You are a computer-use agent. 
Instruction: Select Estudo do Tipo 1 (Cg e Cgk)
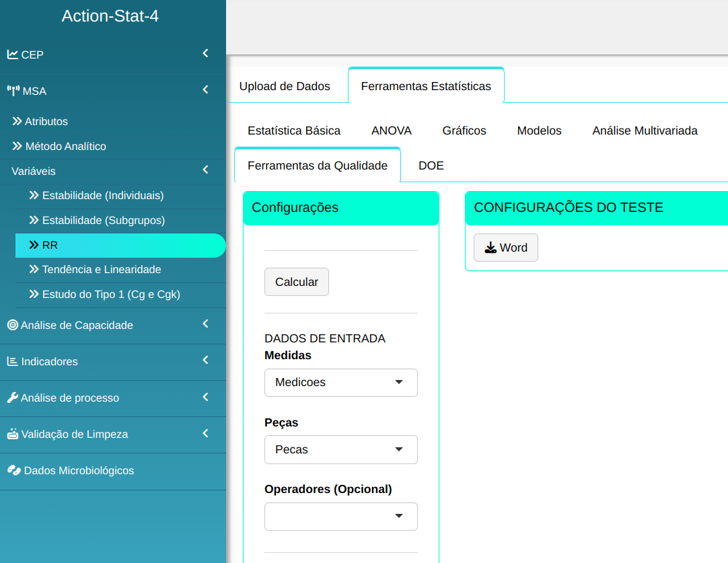point(111,294)
